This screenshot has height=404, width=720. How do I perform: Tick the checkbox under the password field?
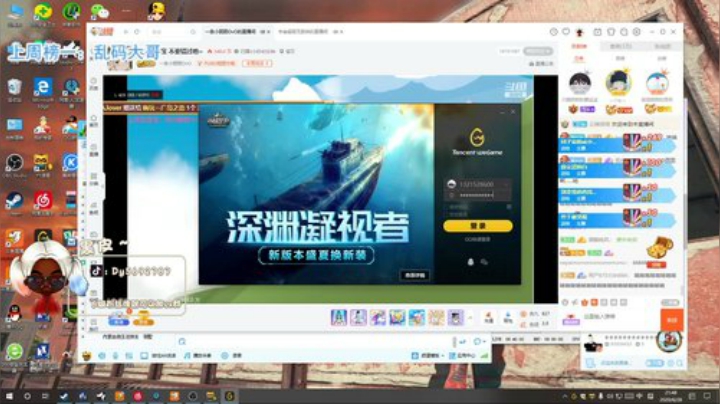coord(508,207)
